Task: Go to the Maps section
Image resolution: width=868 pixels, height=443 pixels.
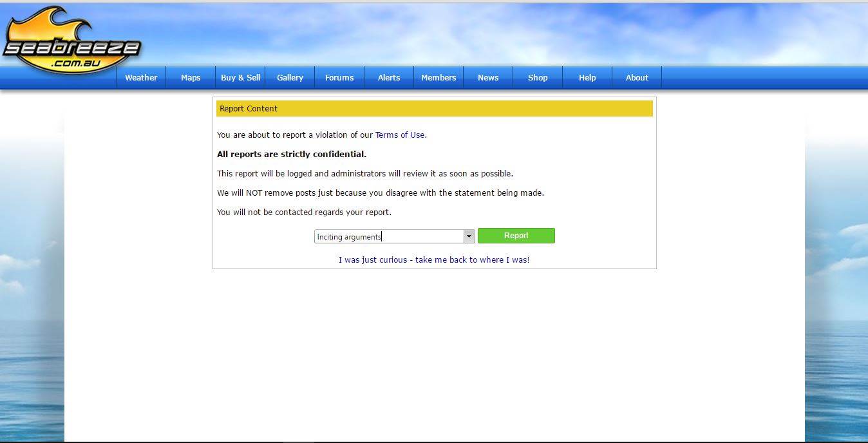Action: tap(191, 77)
